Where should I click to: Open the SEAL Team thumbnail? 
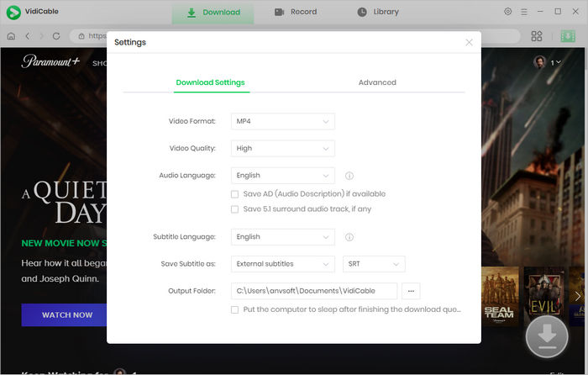(x=501, y=296)
